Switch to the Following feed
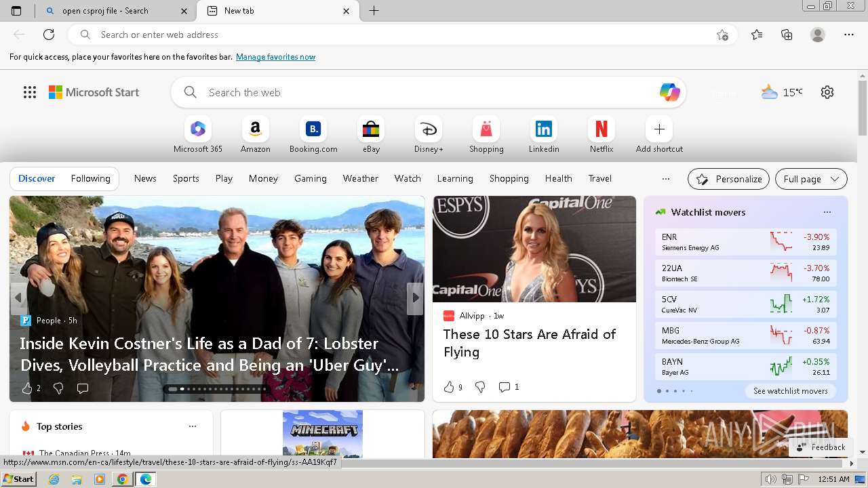The width and height of the screenshot is (868, 488). pos(90,178)
